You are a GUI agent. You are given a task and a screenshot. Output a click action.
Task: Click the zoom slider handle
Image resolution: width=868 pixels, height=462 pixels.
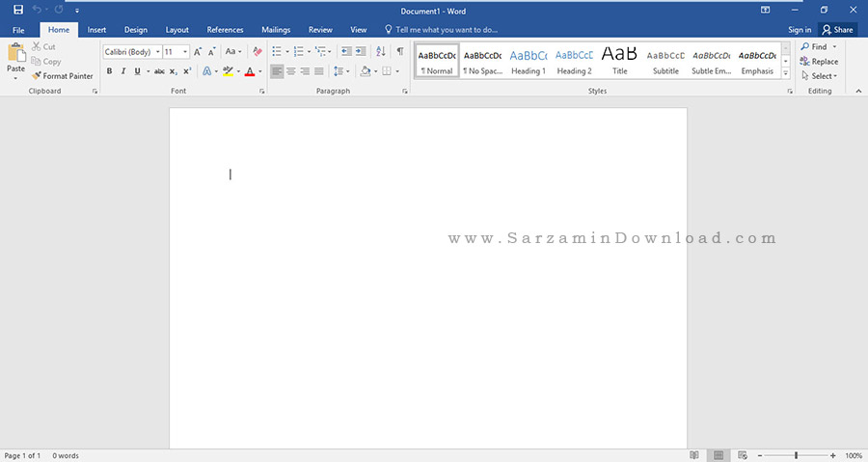click(796, 455)
